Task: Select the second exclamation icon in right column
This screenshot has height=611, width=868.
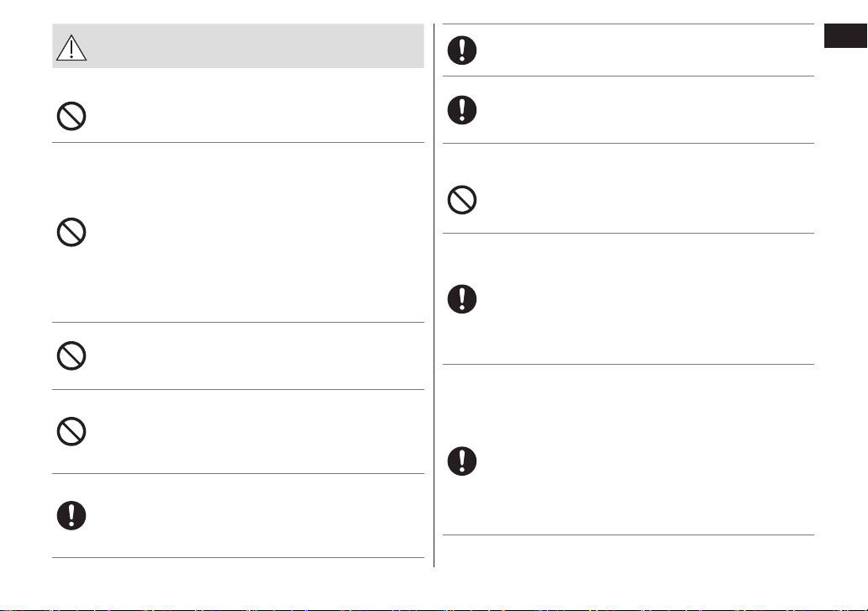Action: point(462,109)
